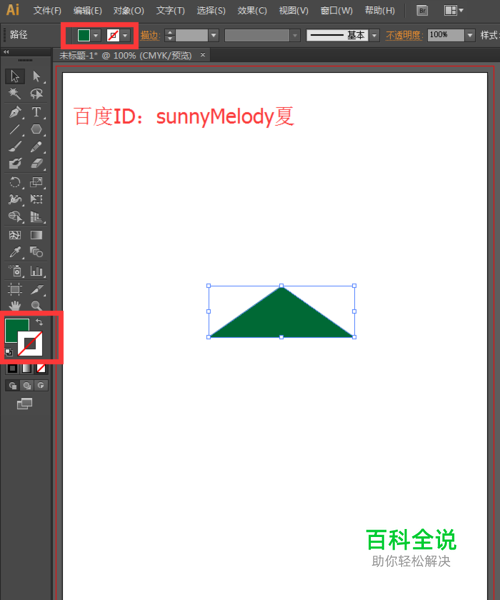Select the Pen tool
Viewport: 500px width, 600px height.
pos(15,112)
